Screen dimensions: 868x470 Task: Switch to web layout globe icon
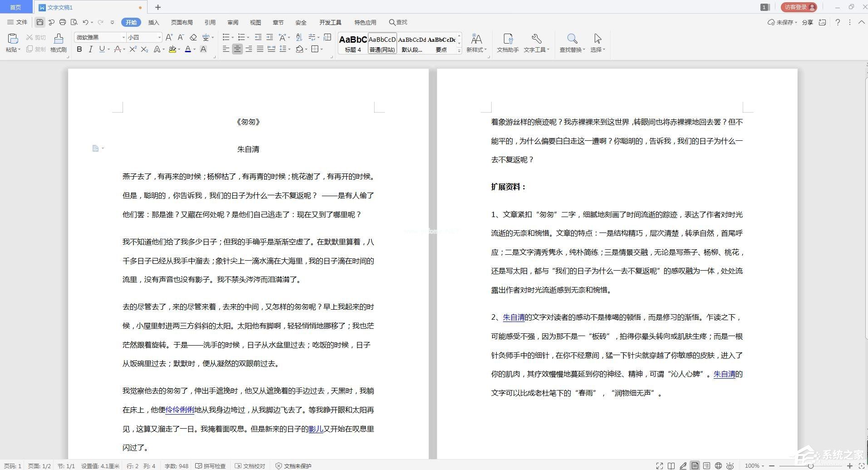718,466
